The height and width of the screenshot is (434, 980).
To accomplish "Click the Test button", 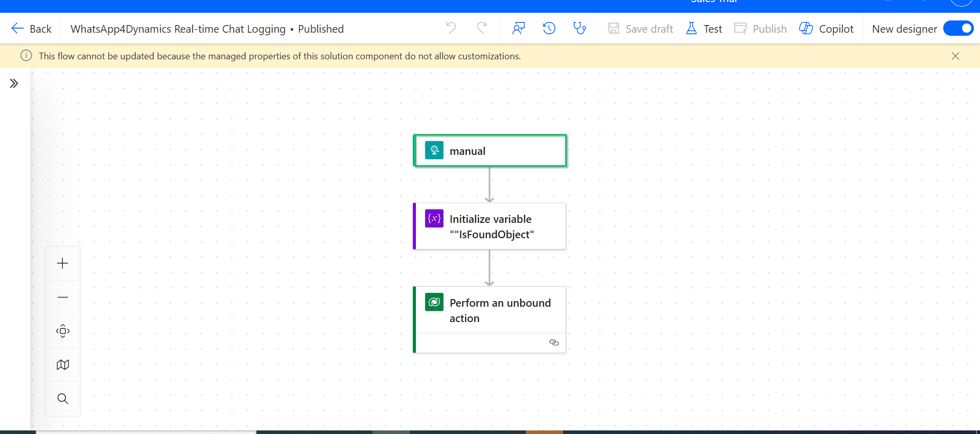I will [704, 29].
